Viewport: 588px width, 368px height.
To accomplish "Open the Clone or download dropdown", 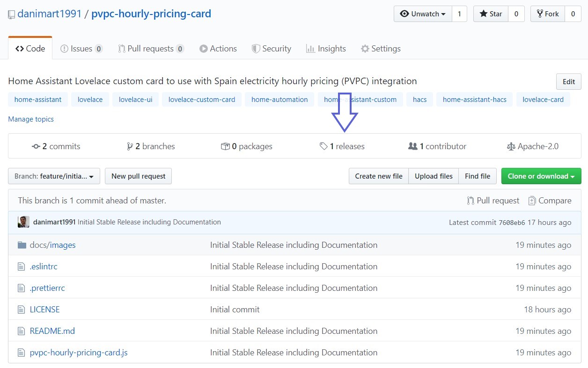I will click(541, 176).
